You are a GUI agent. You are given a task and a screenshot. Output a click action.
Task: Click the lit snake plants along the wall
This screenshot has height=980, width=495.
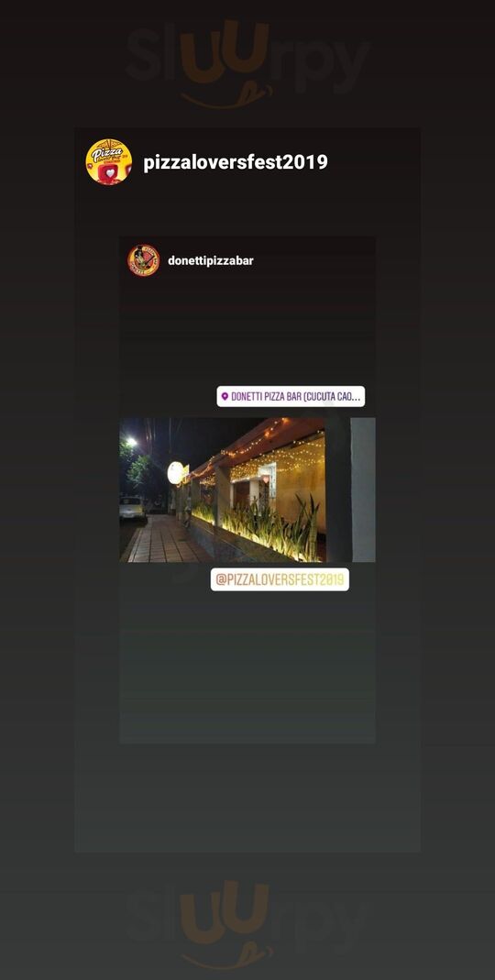click(x=268, y=529)
